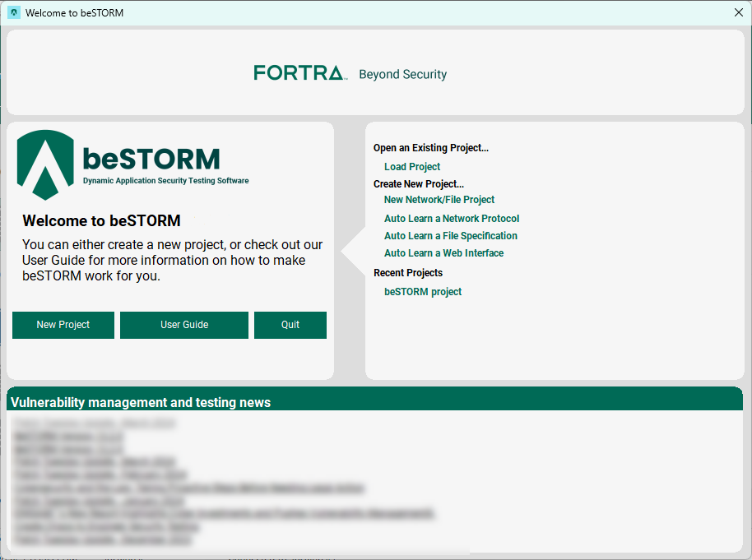752x560 pixels.
Task: Launch Auto Learn a Web Interface
Action: click(x=443, y=253)
